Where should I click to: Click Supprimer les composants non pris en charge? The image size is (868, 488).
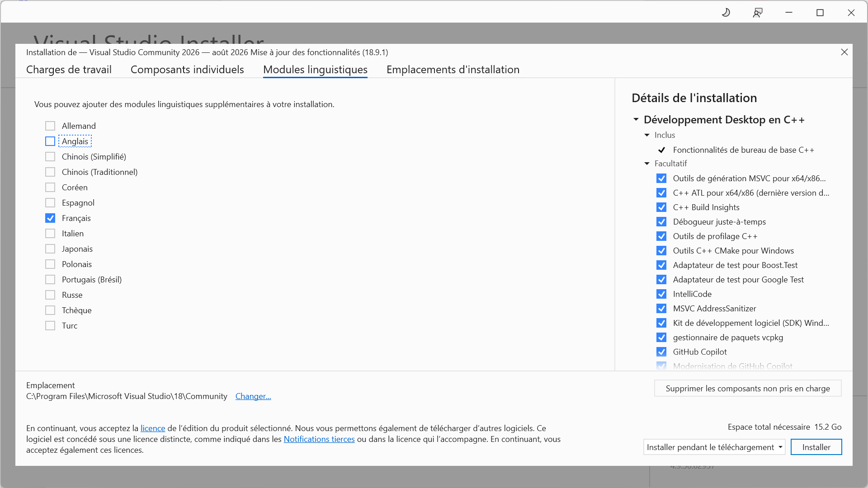[748, 389]
